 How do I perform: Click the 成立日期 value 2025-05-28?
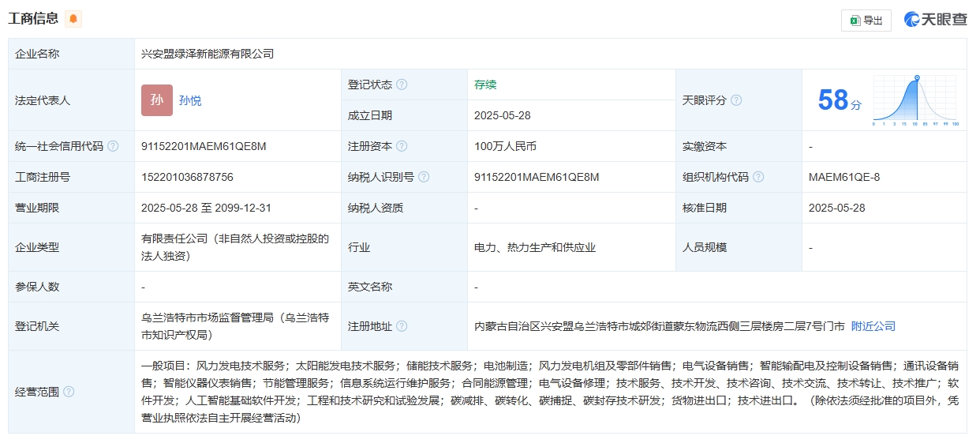[503, 115]
